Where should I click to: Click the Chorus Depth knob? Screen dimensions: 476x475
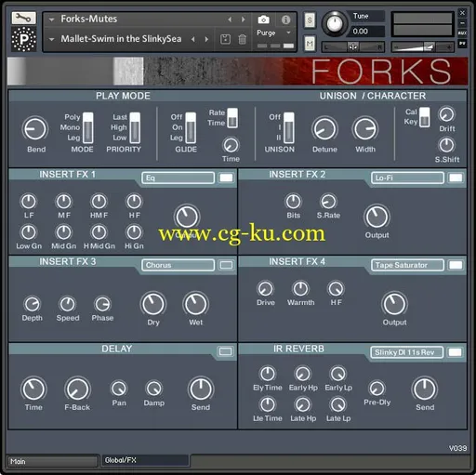32,304
